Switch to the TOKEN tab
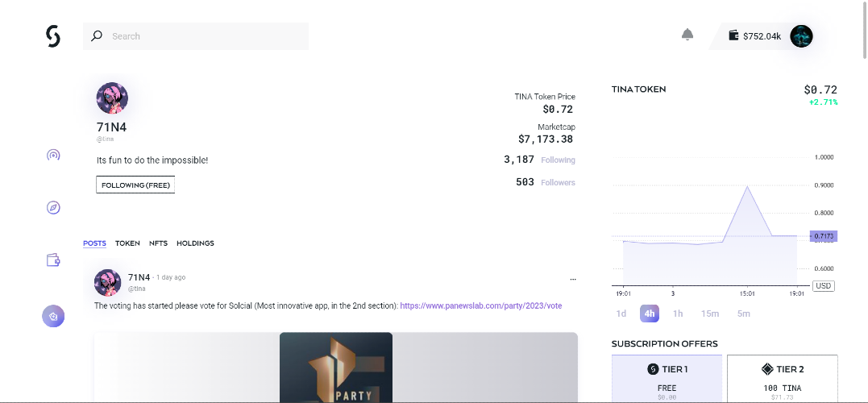 [x=127, y=243]
